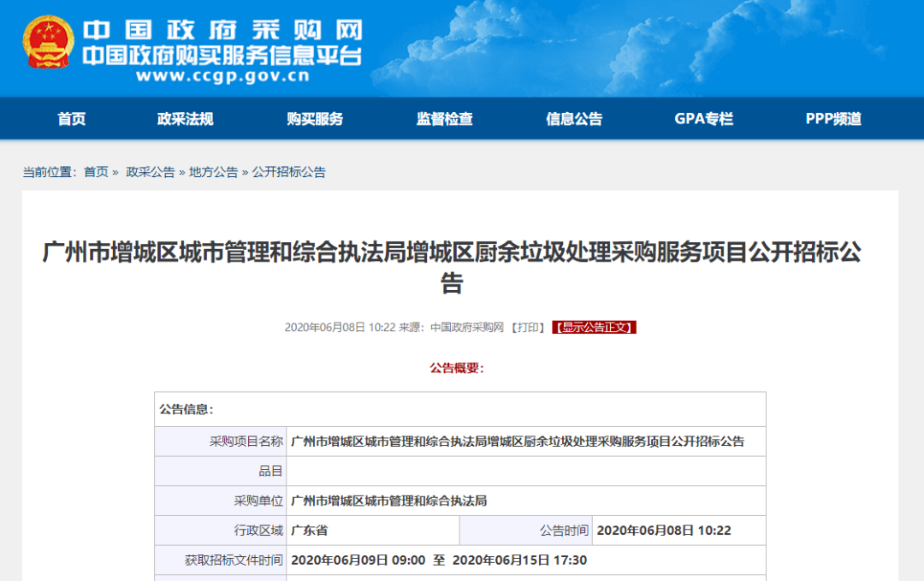Open the 监督检查 menu item
This screenshot has height=581, width=924.
(x=444, y=119)
